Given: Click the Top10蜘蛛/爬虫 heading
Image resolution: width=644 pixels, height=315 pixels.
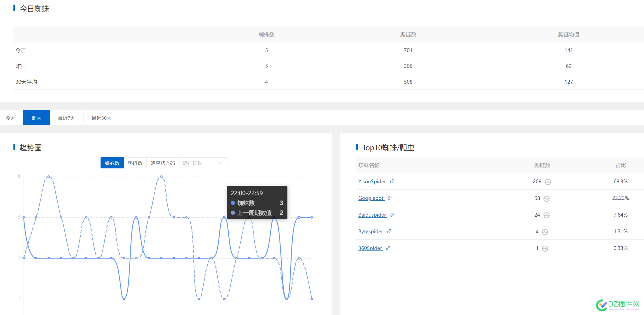Looking at the screenshot, I should point(388,148).
